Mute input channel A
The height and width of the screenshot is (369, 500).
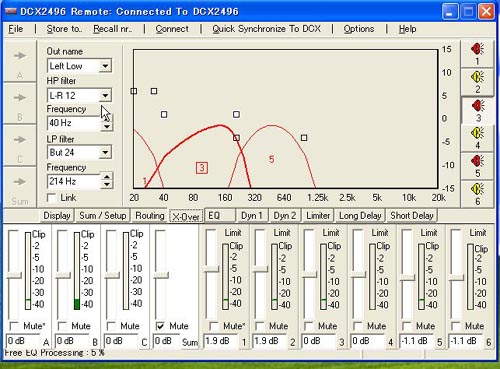point(14,326)
